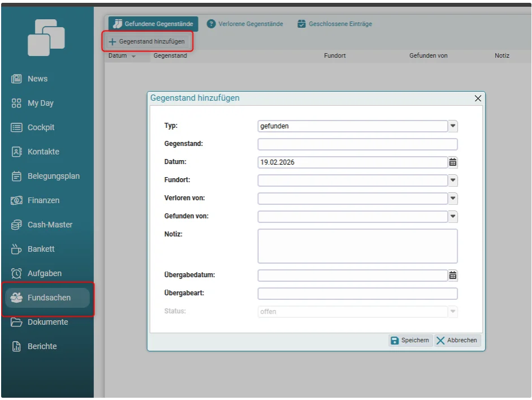Click the Dokumente folder icon
This screenshot has height=400, width=532.
(16, 322)
